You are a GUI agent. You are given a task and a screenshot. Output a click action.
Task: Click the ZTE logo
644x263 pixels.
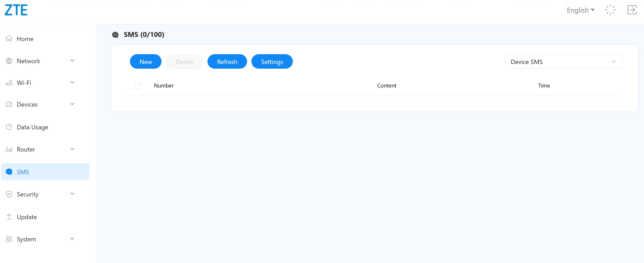[16, 10]
